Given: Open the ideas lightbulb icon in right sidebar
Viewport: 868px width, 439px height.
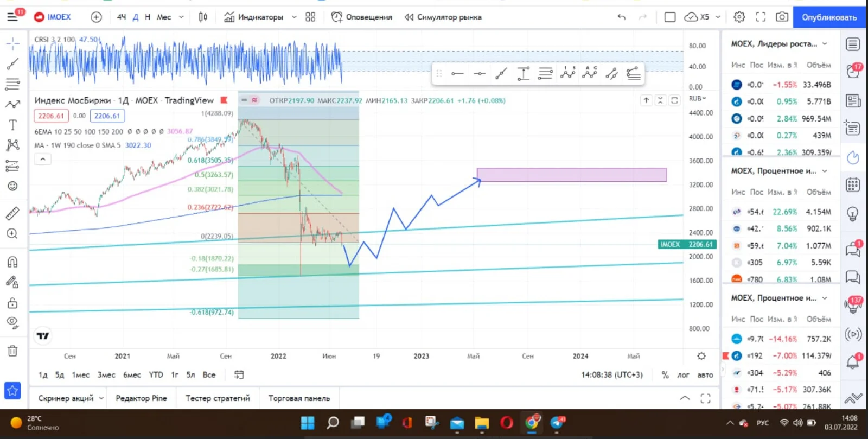Looking at the screenshot, I should [x=853, y=214].
